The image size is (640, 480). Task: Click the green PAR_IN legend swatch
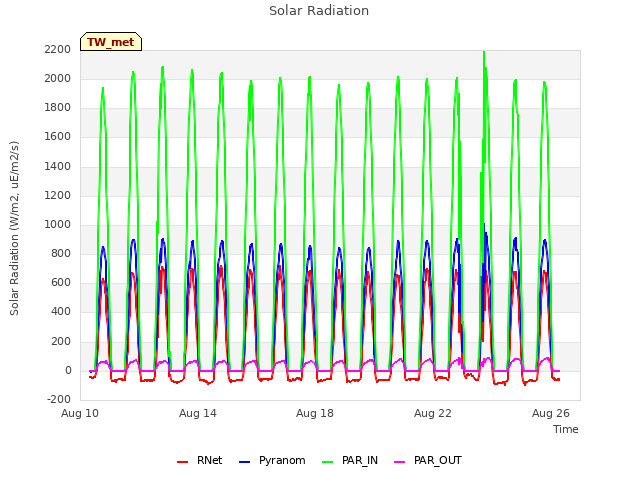click(x=328, y=462)
